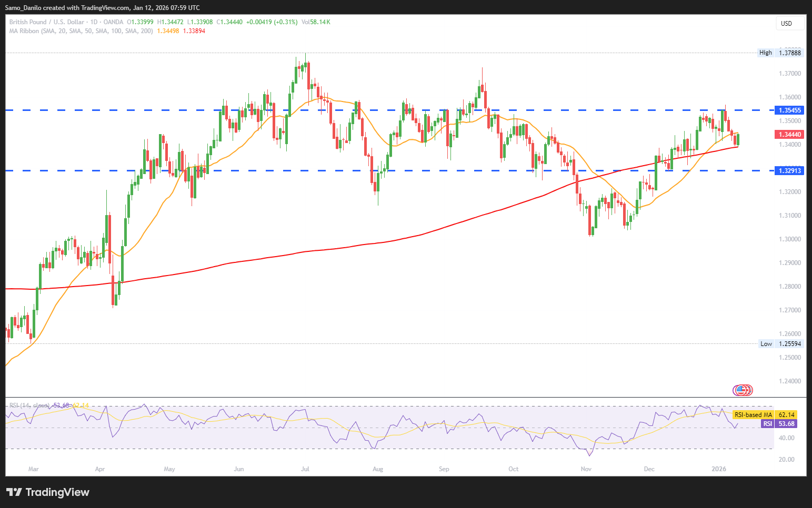Click the red MA value 1.33894
812x508 pixels.
(x=194, y=31)
